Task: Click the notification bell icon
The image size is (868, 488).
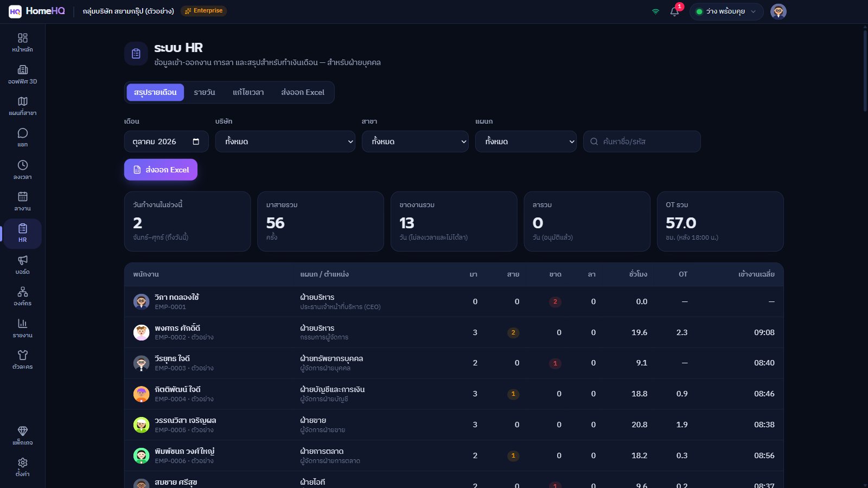Action: point(674,11)
